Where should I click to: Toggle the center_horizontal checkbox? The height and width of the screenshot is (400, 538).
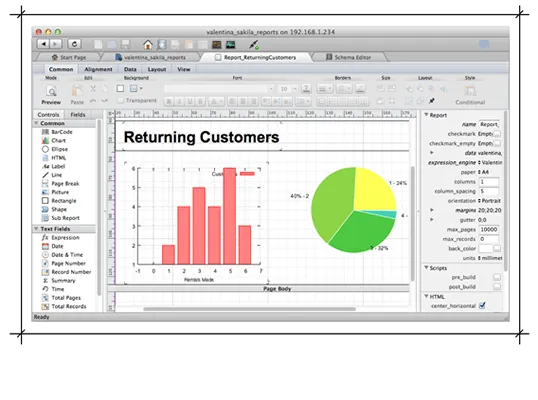coord(482,305)
